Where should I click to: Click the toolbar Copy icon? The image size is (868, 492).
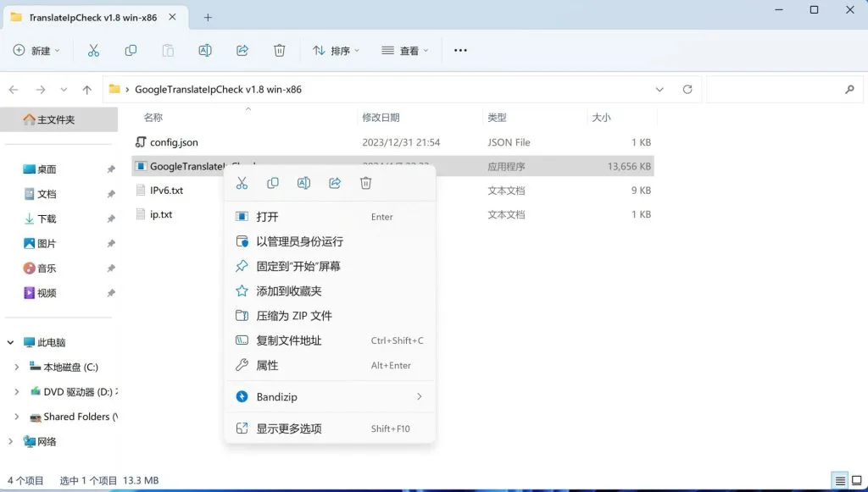point(131,51)
